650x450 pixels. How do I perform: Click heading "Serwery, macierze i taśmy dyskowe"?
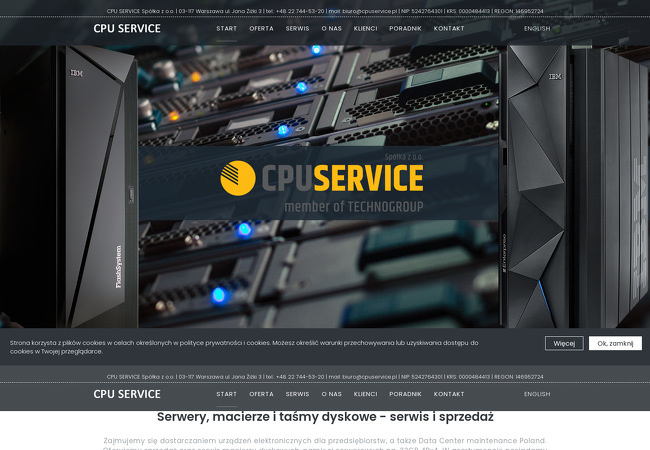tap(325, 417)
